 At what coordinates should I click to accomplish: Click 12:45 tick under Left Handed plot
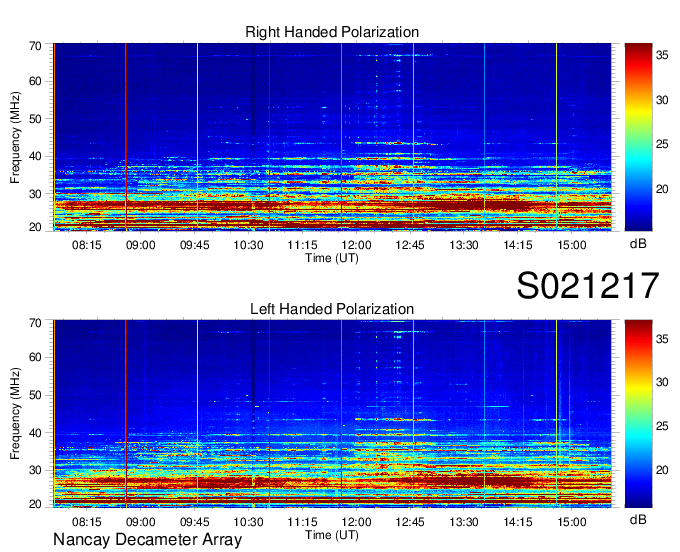[410, 522]
